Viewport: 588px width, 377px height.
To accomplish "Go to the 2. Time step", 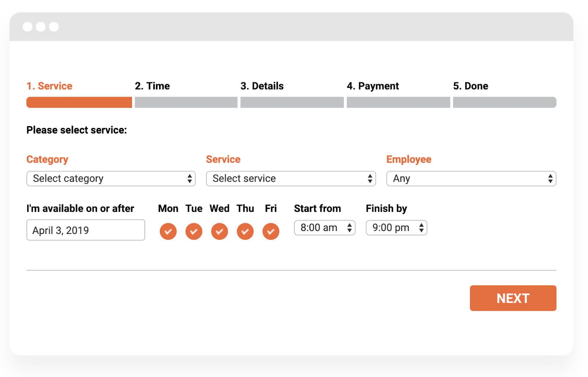I will 152,86.
